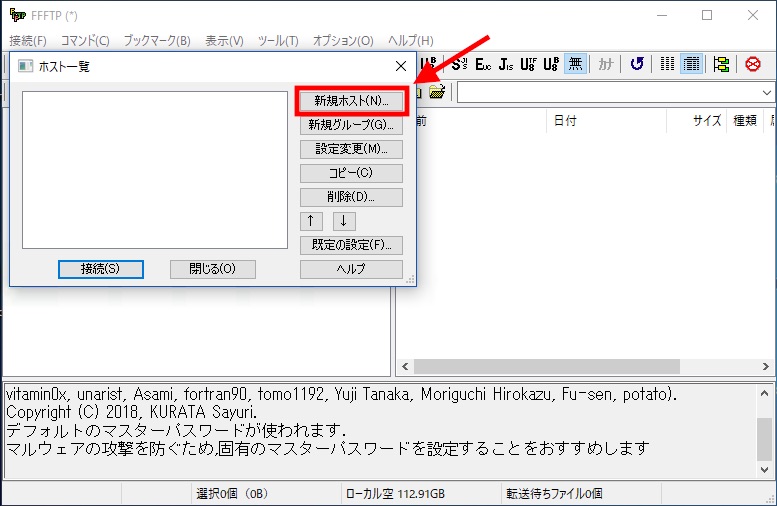Select Shift-JIS host kanji code icon

coord(459,64)
